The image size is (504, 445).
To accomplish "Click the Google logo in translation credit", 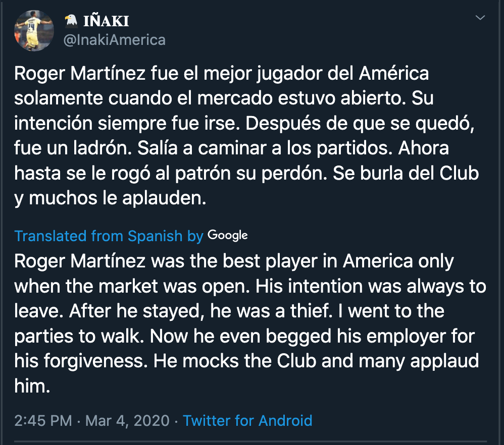I will [x=228, y=235].
